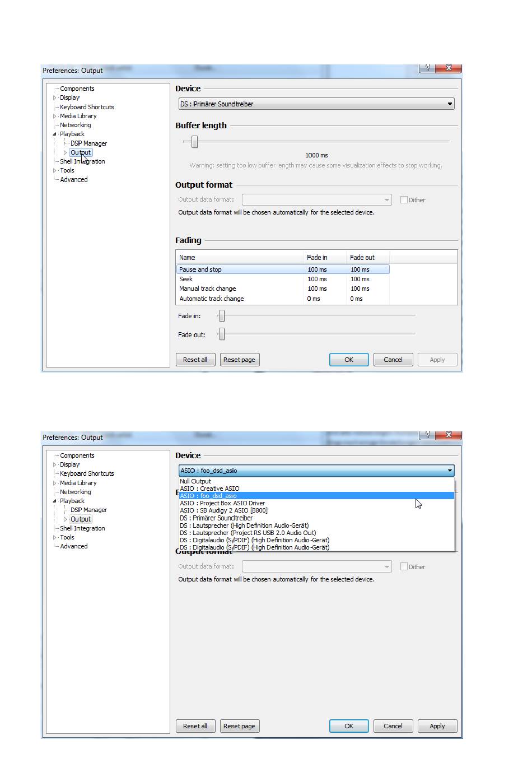Select Automatic track change fading row

point(283,299)
